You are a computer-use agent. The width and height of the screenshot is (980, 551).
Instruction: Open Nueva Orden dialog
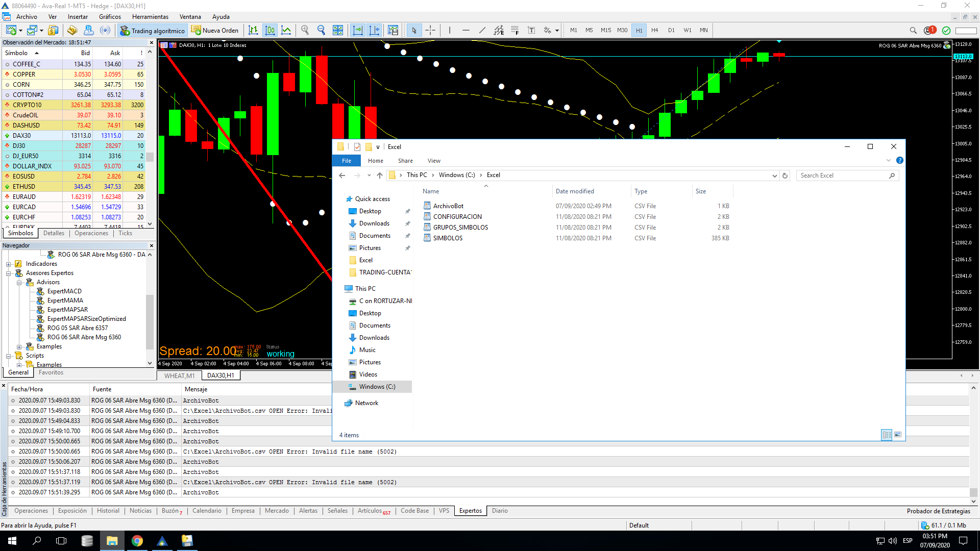click(215, 31)
